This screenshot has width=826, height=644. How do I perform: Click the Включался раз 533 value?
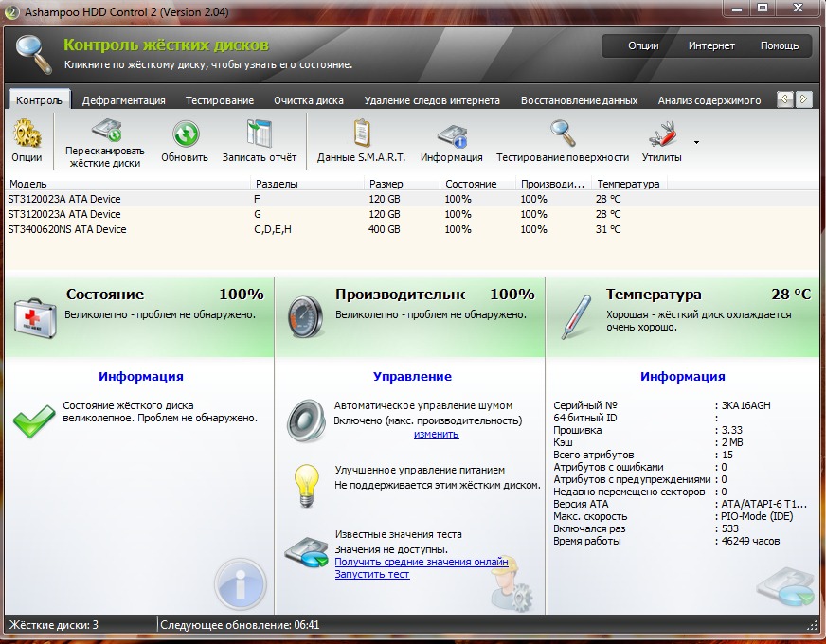point(729,528)
